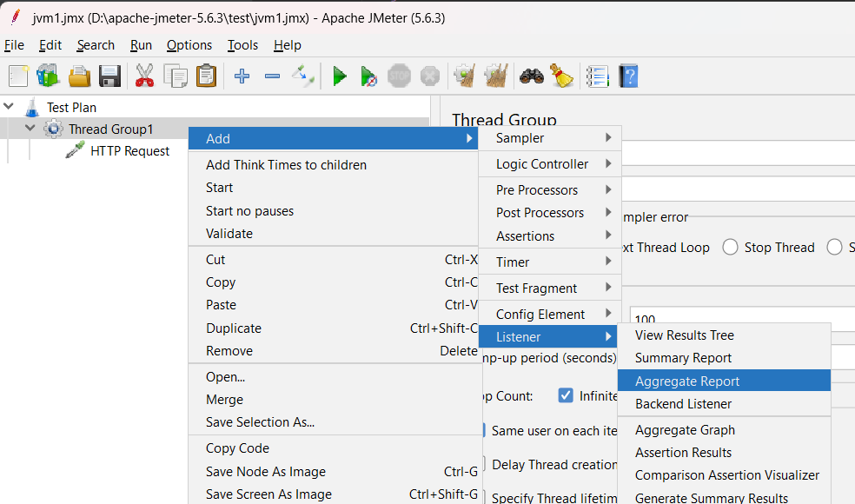Click the Toggle enable/disable icon
Screen dimensions: 855x504
[302, 76]
